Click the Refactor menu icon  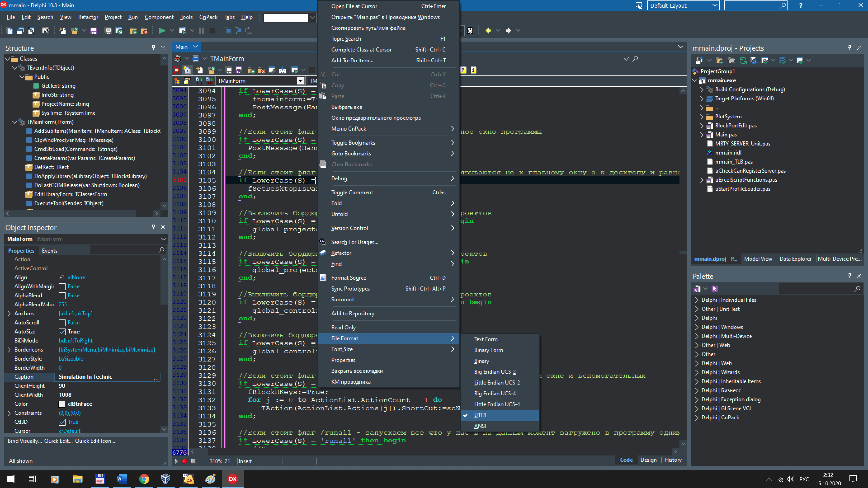[323, 252]
